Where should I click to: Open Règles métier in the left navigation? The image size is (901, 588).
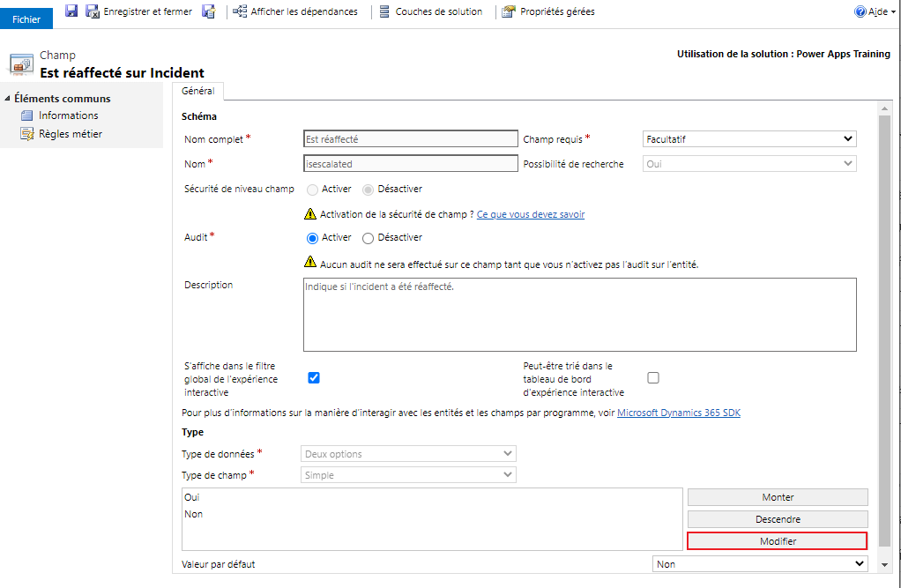[x=71, y=134]
